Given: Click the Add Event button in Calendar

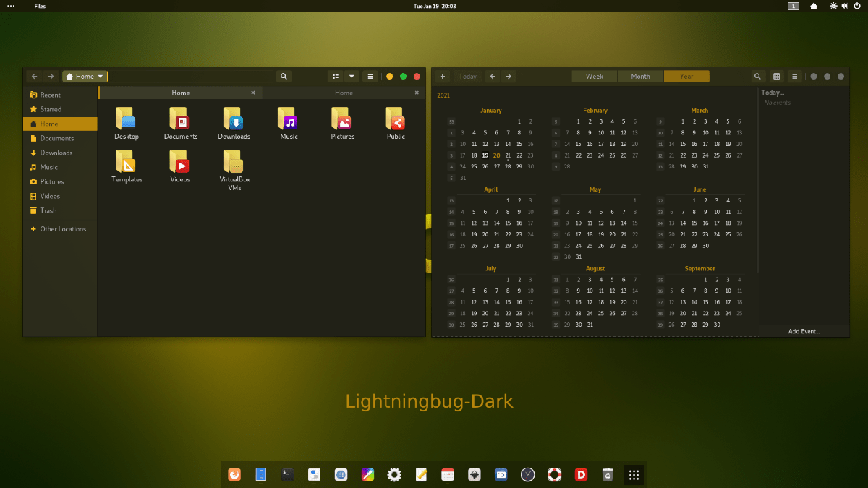Looking at the screenshot, I should point(804,330).
